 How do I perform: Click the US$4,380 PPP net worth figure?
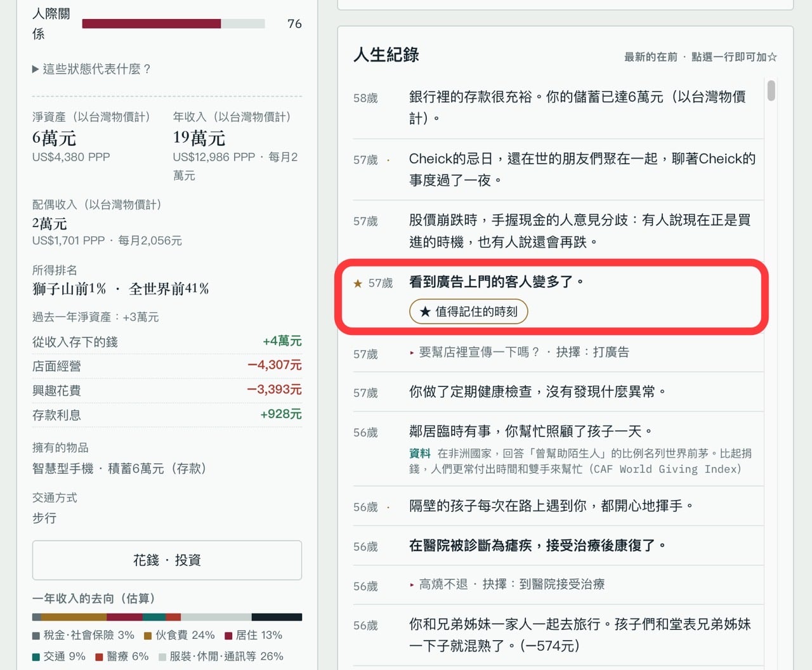tap(71, 157)
